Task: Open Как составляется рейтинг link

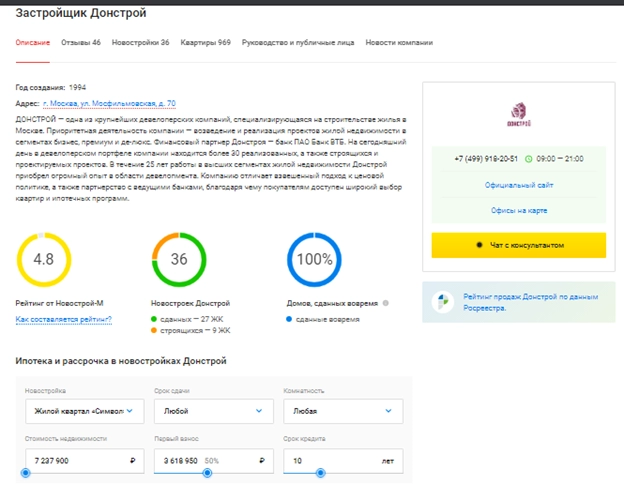Action: tap(64, 319)
